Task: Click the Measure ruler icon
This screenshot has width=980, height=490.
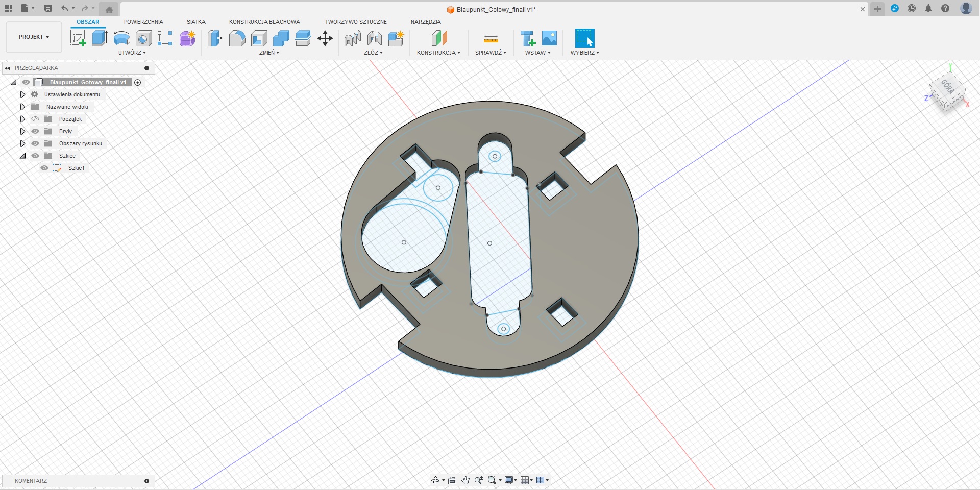Action: [491, 38]
